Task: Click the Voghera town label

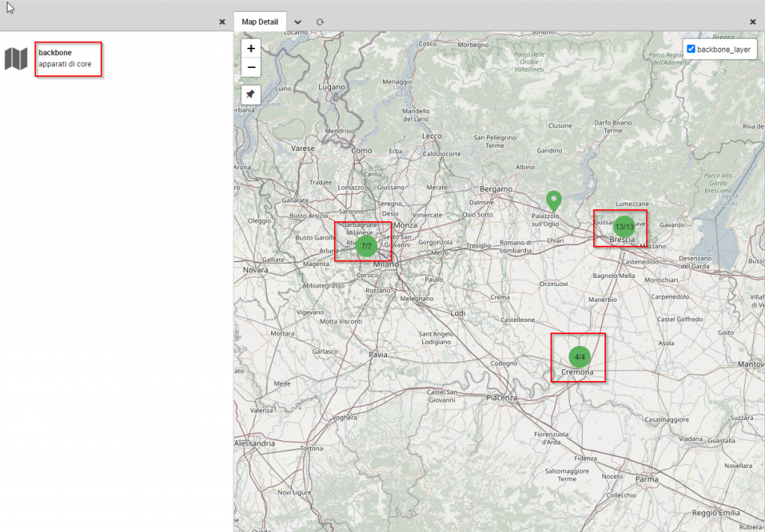Action: [x=344, y=418]
